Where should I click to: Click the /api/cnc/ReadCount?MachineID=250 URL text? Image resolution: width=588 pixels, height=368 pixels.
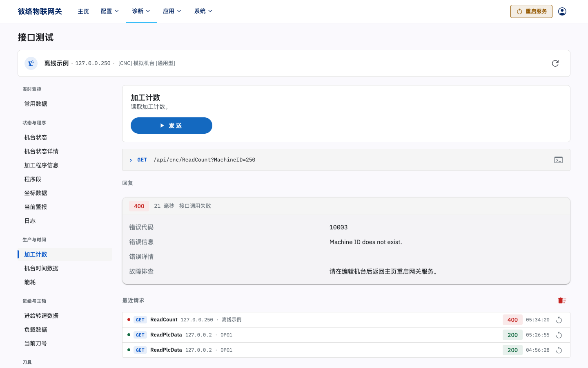(x=205, y=160)
